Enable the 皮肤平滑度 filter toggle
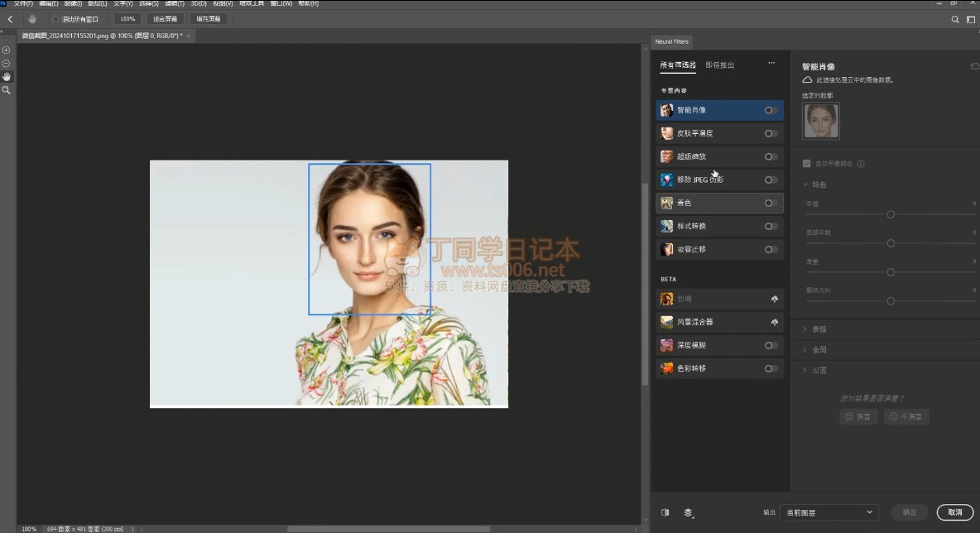980x533 pixels. click(771, 133)
